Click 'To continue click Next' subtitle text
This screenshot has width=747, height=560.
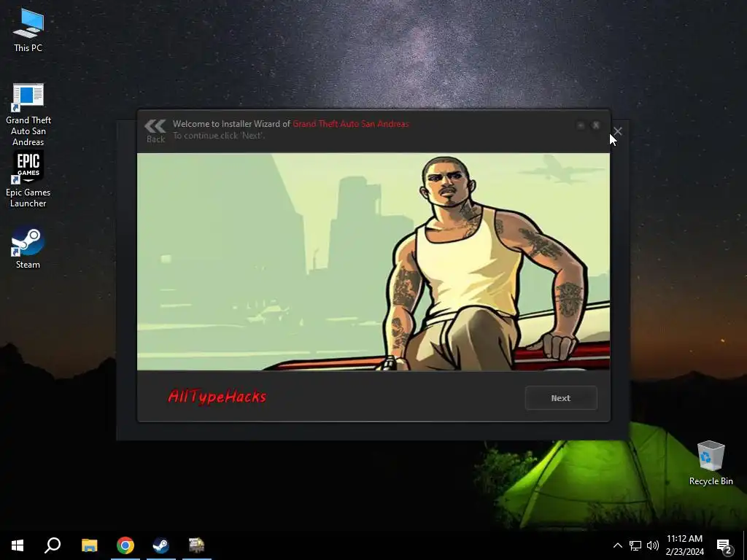[219, 136]
